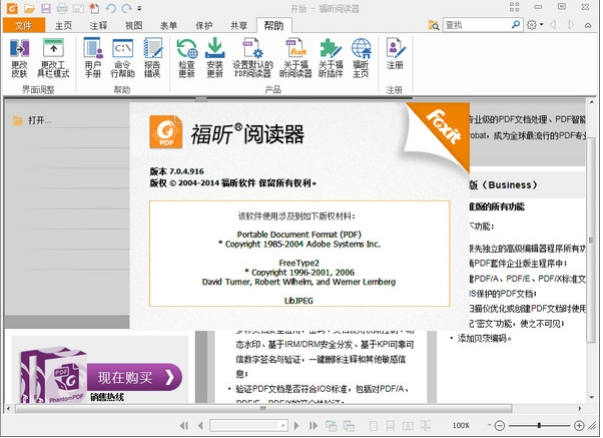Open the User Manual (用户手册)
Screen dimensions: 603x438
click(93, 58)
